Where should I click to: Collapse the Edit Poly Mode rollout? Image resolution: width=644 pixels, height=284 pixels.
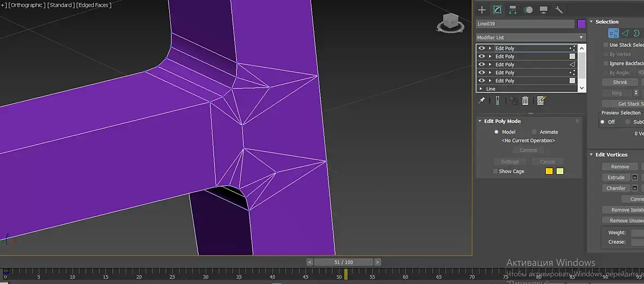pos(480,121)
